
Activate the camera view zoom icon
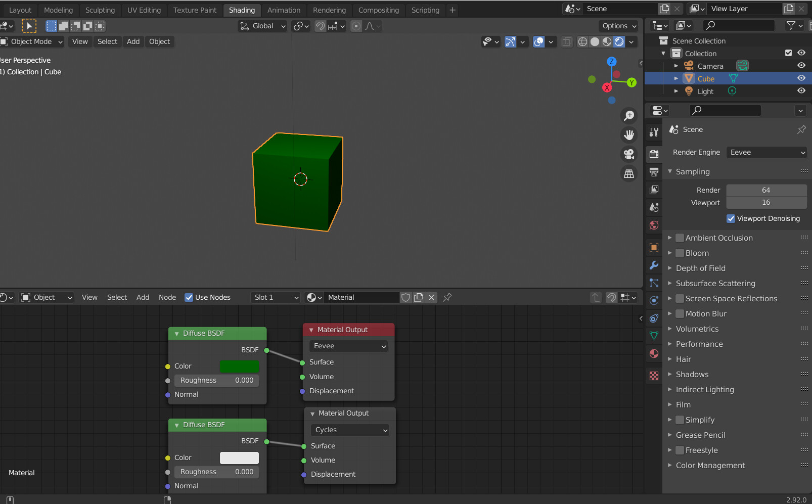(629, 116)
